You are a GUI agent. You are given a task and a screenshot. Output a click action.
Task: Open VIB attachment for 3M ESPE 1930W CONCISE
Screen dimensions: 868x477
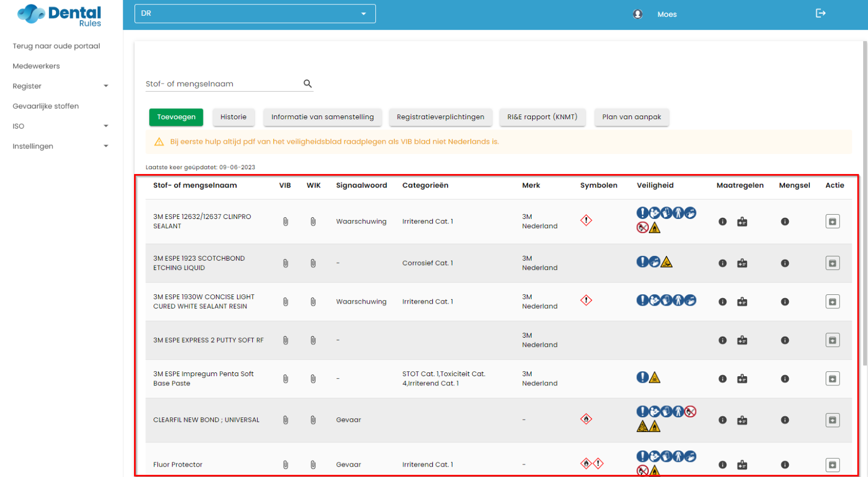tap(285, 302)
